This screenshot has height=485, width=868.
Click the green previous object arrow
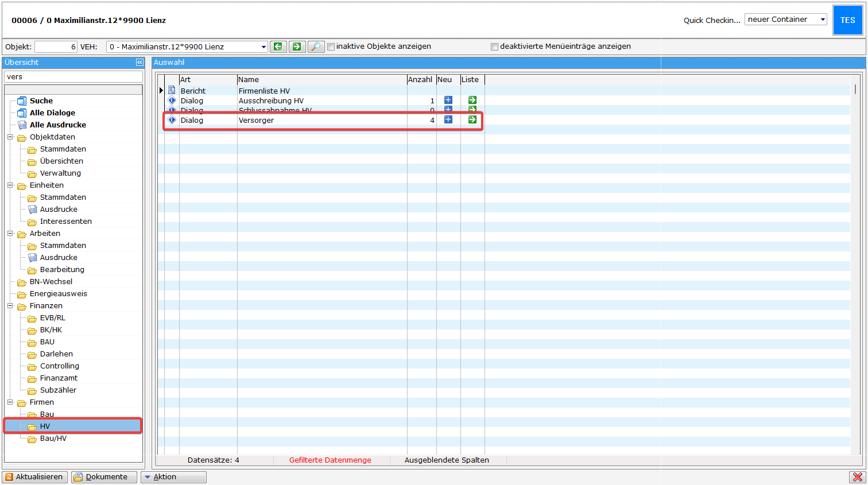tap(278, 46)
